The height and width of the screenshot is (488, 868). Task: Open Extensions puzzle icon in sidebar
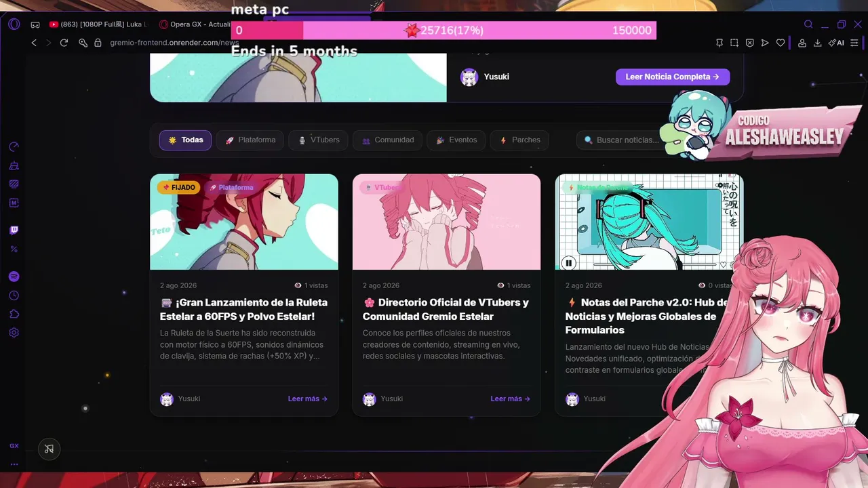point(14,314)
